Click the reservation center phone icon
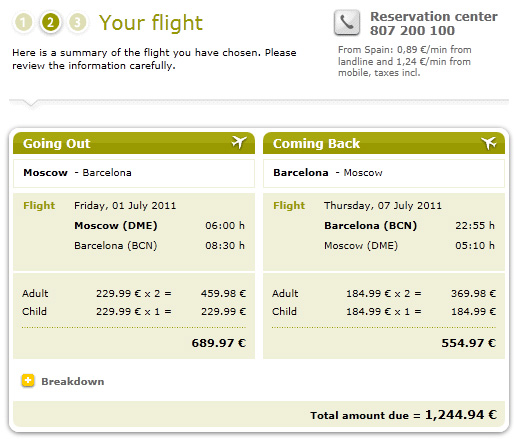The width and height of the screenshot is (514, 439). pos(347,23)
